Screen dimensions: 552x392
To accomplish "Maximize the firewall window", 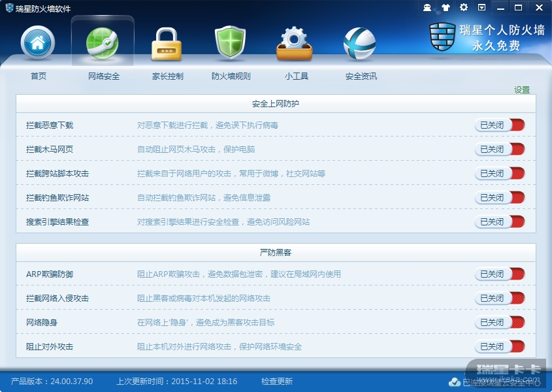I will [x=518, y=7].
